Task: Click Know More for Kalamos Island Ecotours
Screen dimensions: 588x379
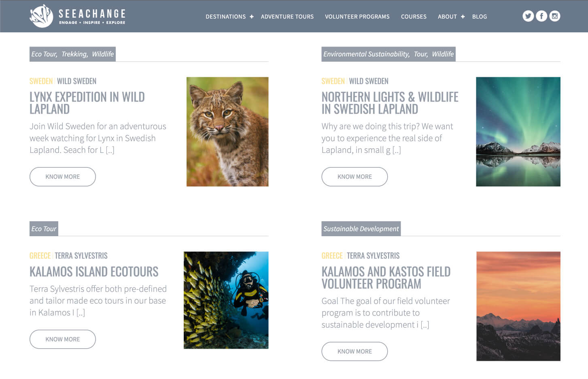Action: tap(63, 339)
